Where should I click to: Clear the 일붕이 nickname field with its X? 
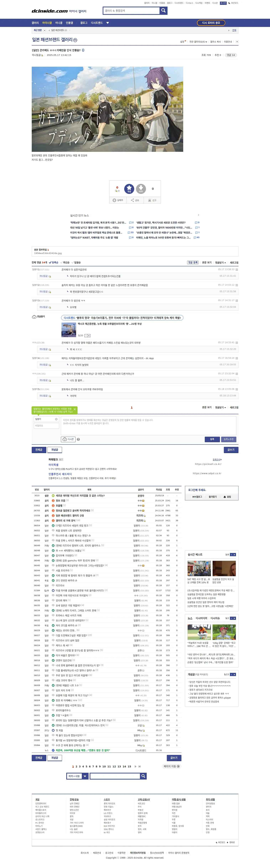tap(56, 419)
